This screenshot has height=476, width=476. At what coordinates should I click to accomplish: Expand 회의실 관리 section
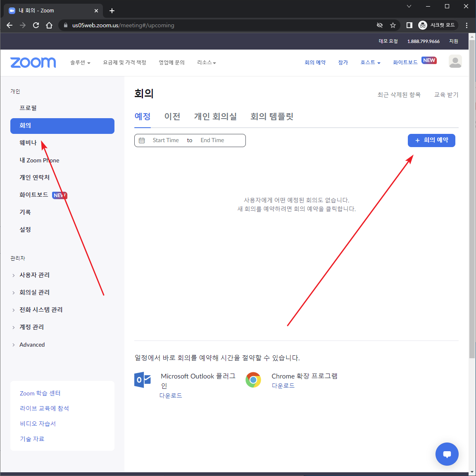tap(34, 293)
